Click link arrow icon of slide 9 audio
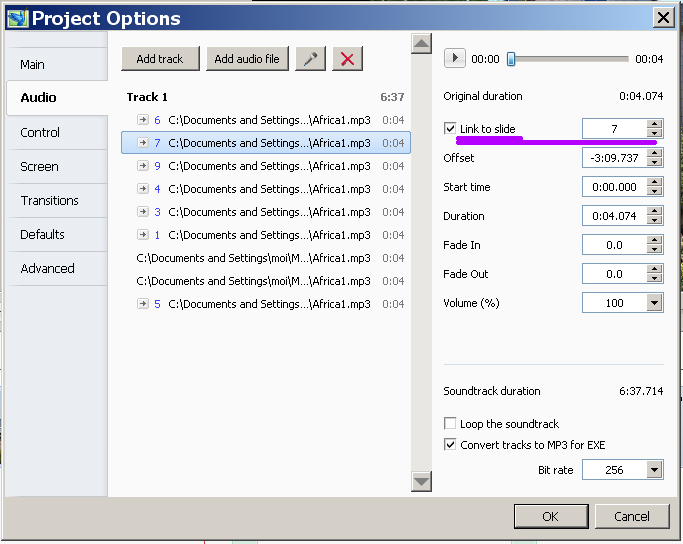 click(143, 166)
